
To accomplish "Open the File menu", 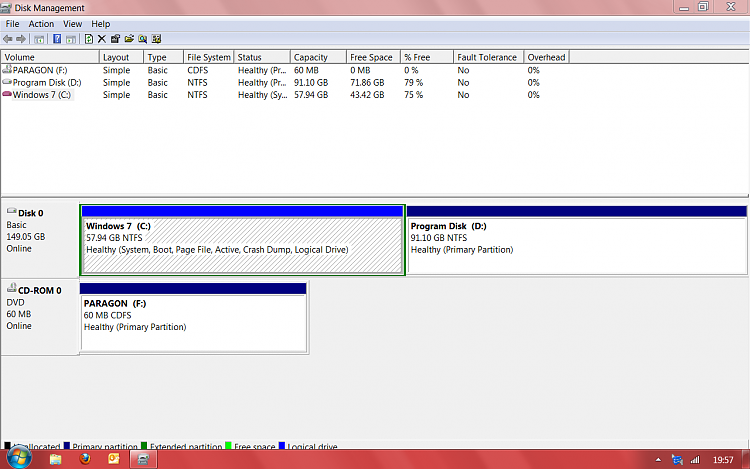I will click(x=12, y=24).
